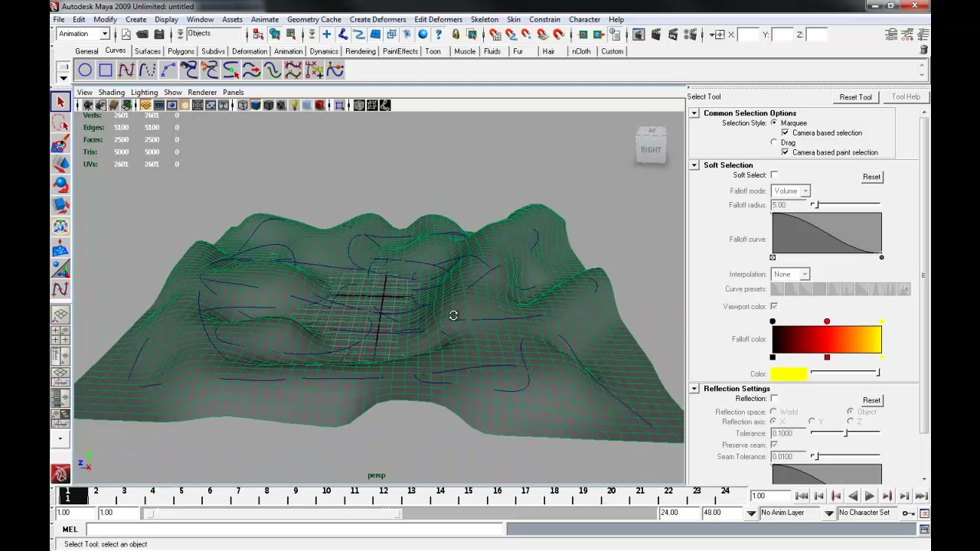Select the arrow Select tool in toolbox
Viewport: 980px width, 551px height.
[x=60, y=102]
